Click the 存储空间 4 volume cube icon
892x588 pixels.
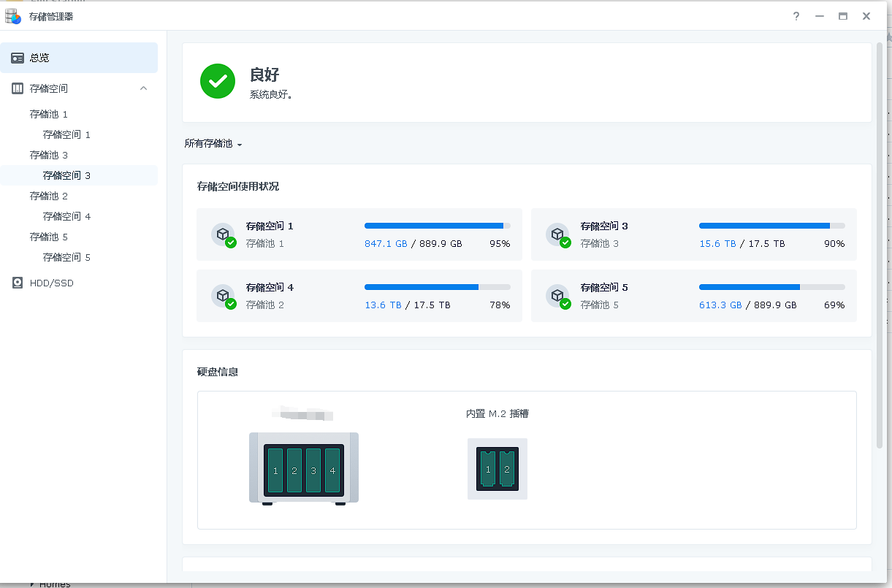tap(223, 295)
